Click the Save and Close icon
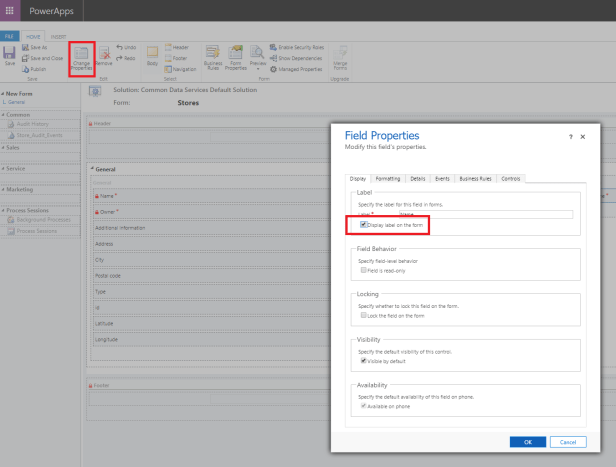The height and width of the screenshot is (467, 616). point(26,59)
